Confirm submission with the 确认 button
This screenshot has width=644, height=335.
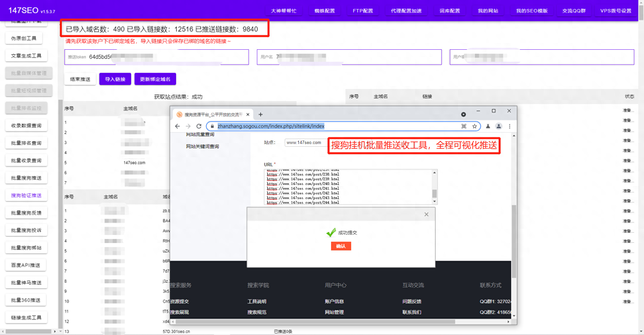(x=341, y=246)
